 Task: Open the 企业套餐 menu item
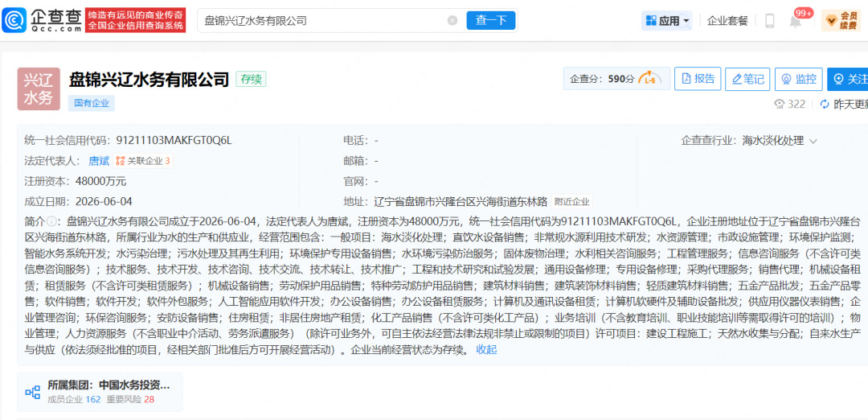(727, 21)
